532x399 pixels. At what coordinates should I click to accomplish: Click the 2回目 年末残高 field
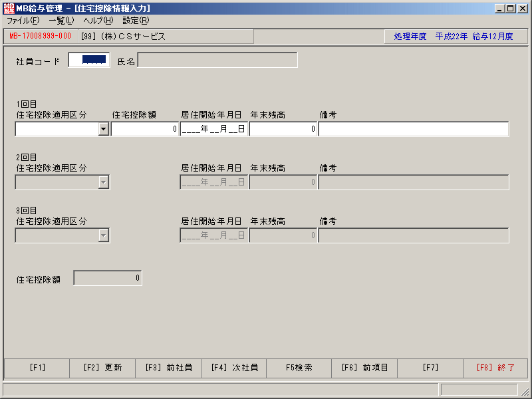pos(283,182)
